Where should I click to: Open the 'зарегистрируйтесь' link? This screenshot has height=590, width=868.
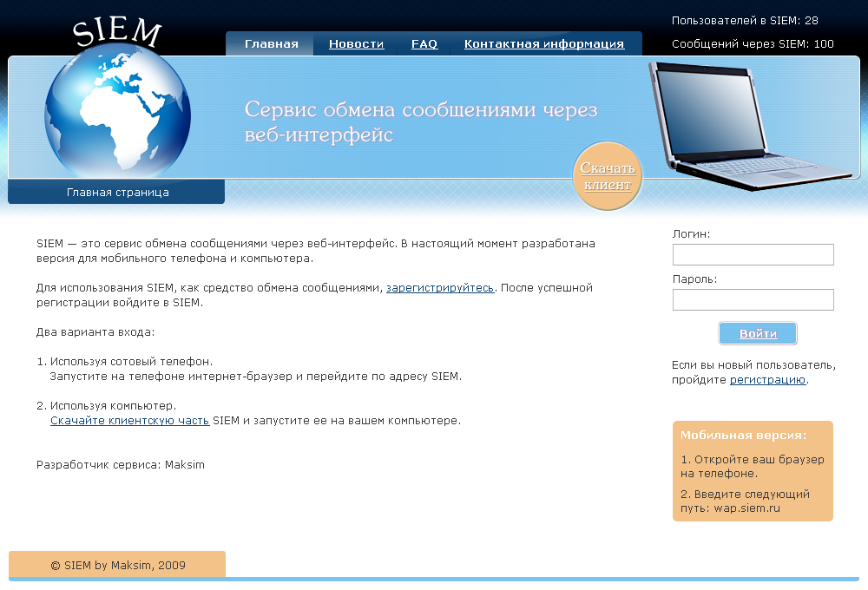pyautogui.click(x=441, y=287)
